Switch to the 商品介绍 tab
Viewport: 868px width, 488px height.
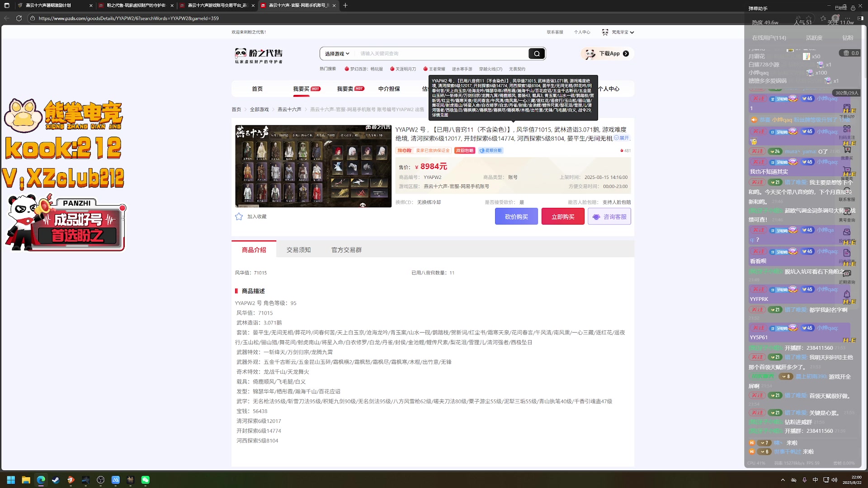coord(254,249)
